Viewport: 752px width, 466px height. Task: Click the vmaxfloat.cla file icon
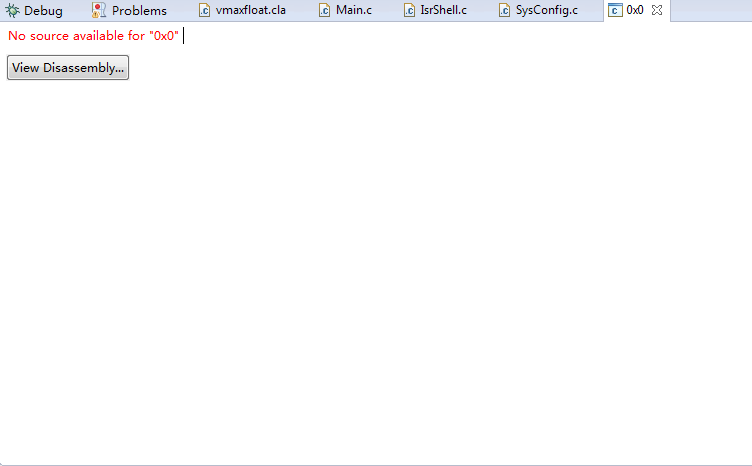pyautogui.click(x=204, y=10)
